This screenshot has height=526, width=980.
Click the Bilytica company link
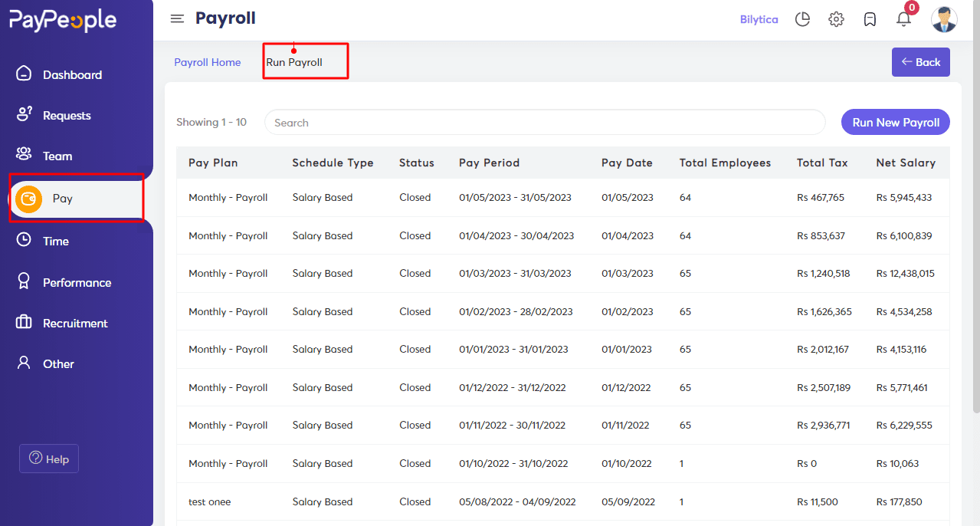759,19
